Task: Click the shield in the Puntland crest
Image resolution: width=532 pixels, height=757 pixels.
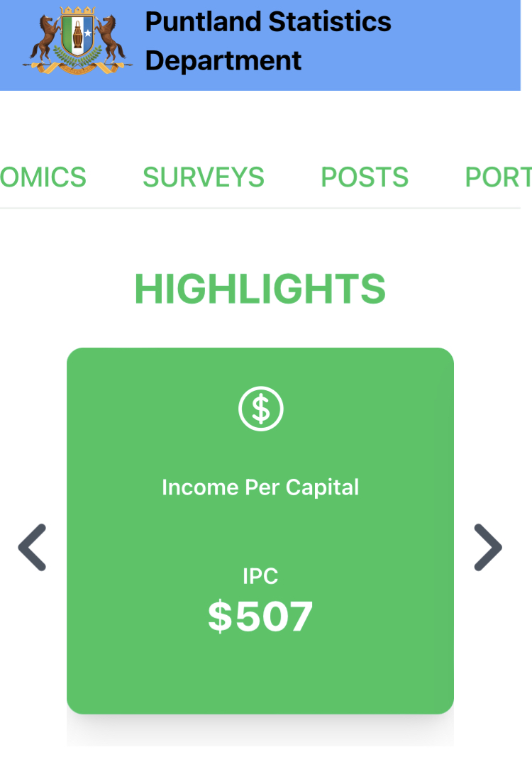Action: (77, 38)
